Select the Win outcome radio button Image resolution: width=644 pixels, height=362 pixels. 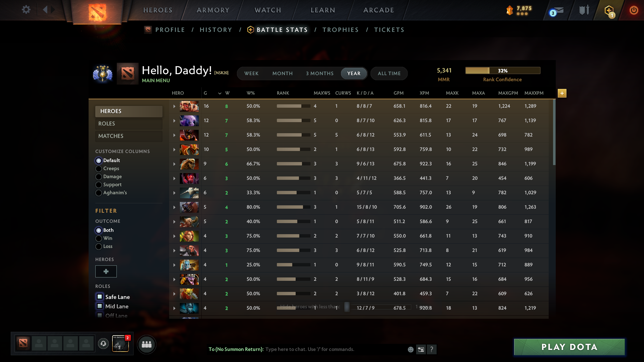pos(99,238)
